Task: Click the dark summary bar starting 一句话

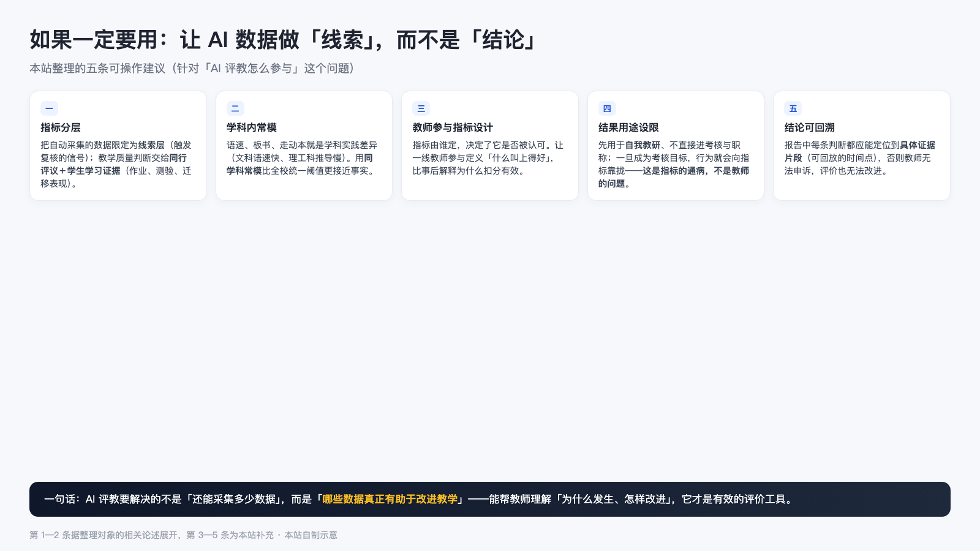Action: [x=490, y=499]
